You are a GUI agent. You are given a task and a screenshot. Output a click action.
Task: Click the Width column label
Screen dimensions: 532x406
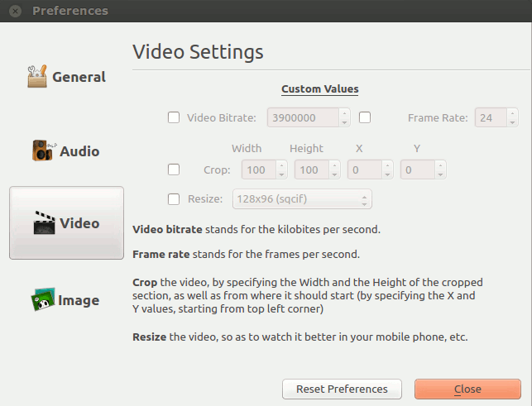click(x=247, y=148)
